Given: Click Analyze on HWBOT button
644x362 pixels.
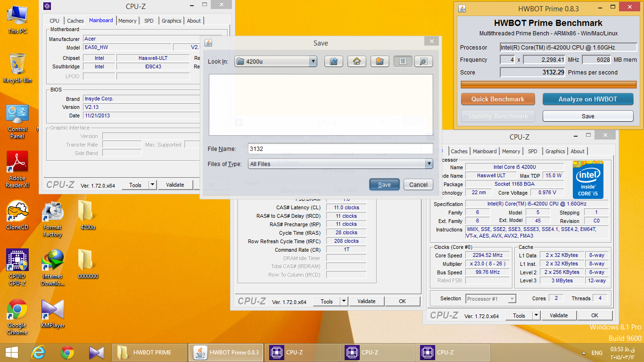Looking at the screenshot, I should (588, 99).
